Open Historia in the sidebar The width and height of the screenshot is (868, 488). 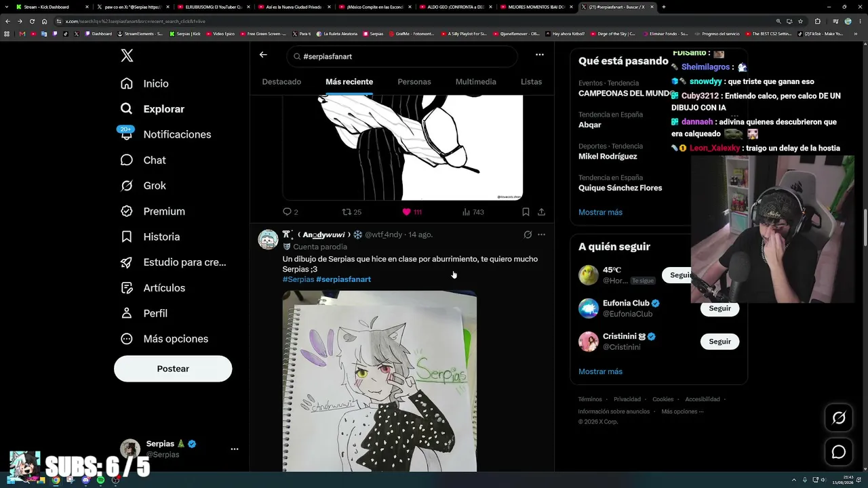(150, 237)
